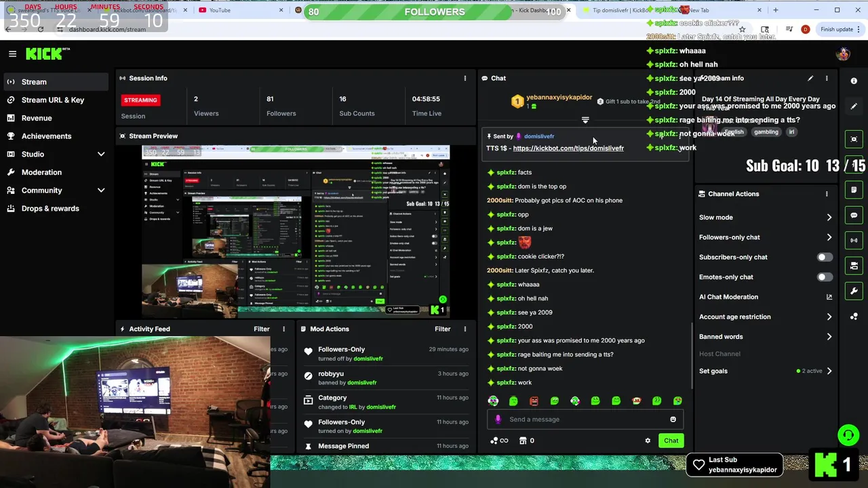Click the Send a message input field
This screenshot has height=488, width=868.
[x=585, y=419]
